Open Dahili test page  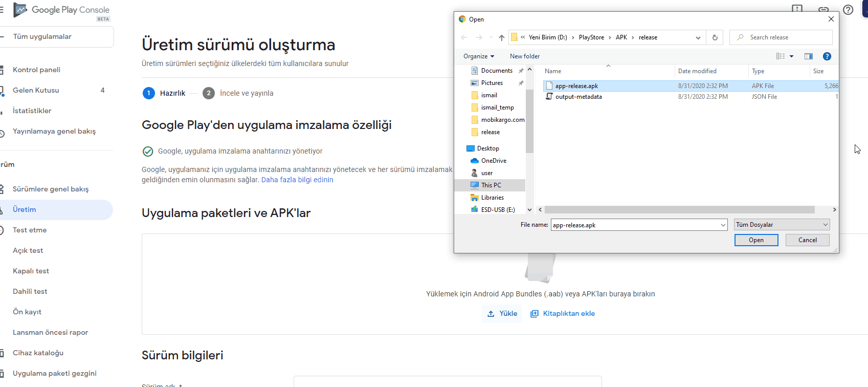(x=30, y=291)
